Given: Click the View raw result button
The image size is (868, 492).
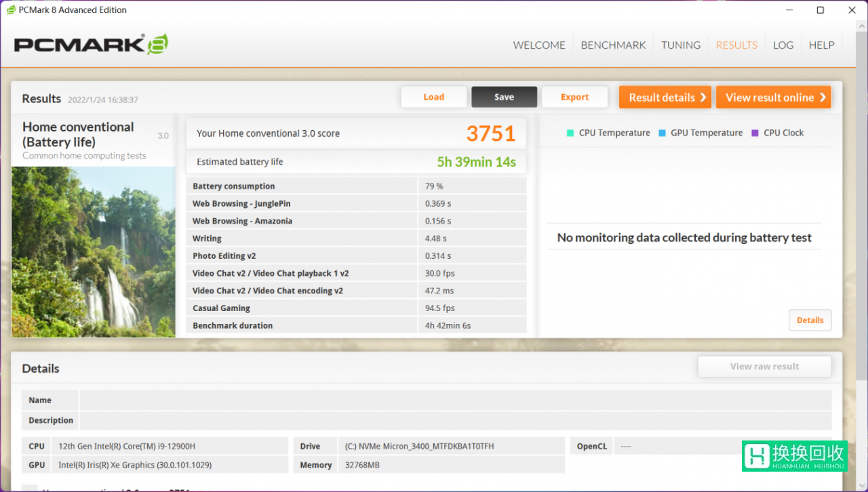Looking at the screenshot, I should click(764, 366).
